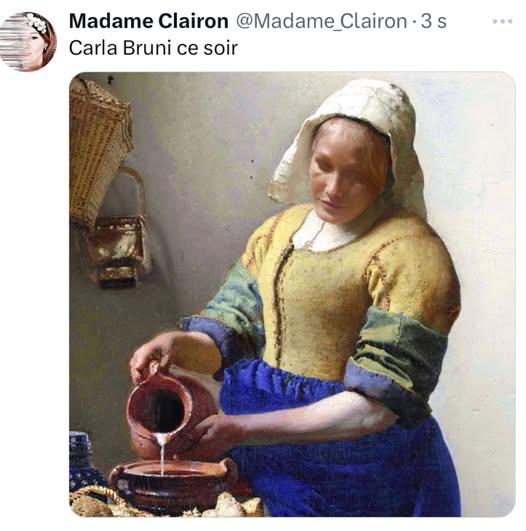Open the more options three-dot menu
This screenshot has height=531, width=526.
pos(502,21)
